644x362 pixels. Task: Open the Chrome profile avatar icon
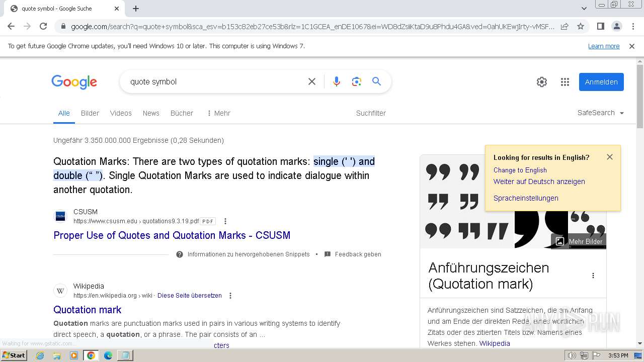coord(616,26)
